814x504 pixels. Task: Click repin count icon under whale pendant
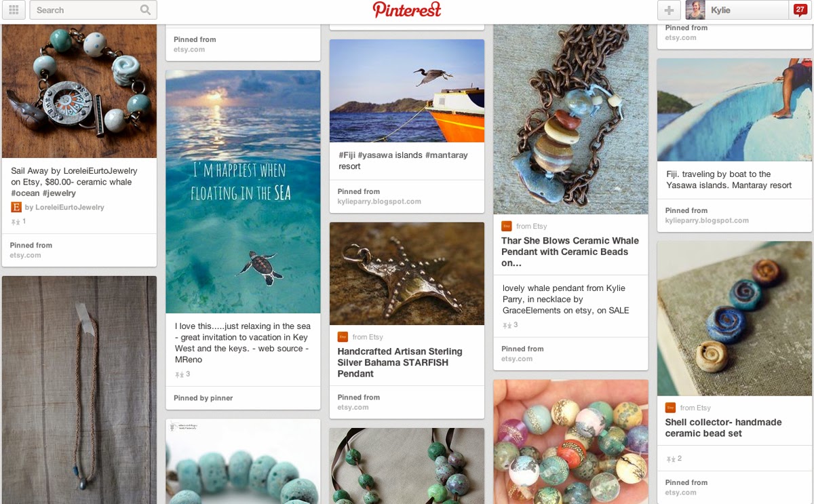(507, 326)
